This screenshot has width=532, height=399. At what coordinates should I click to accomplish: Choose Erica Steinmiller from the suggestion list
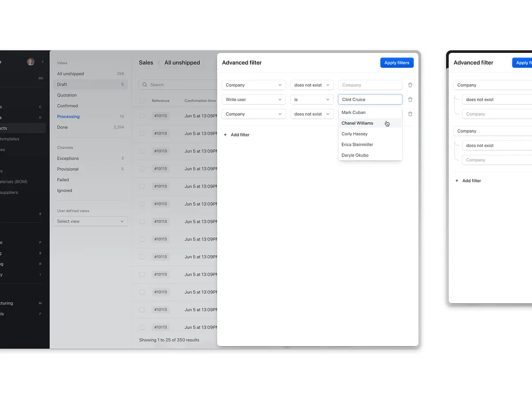pos(370,145)
